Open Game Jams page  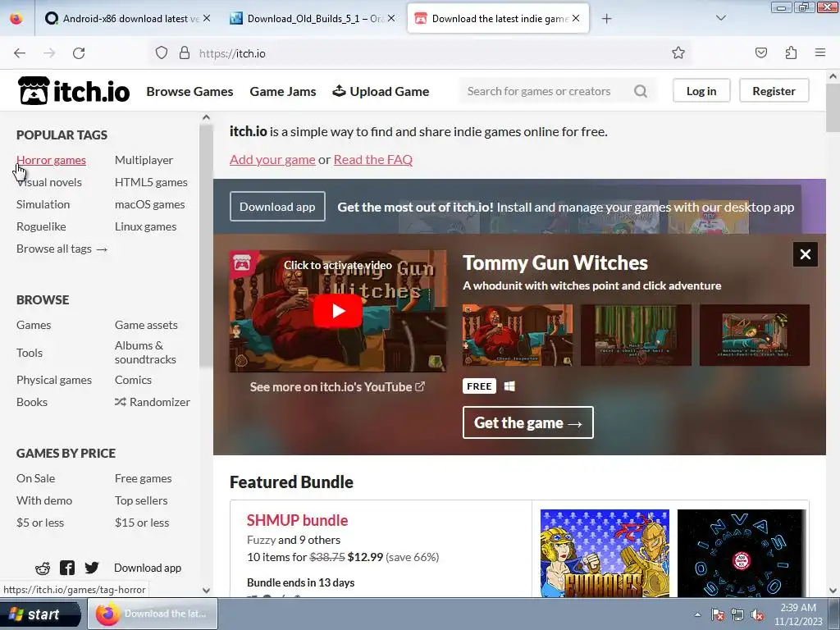pyautogui.click(x=283, y=92)
